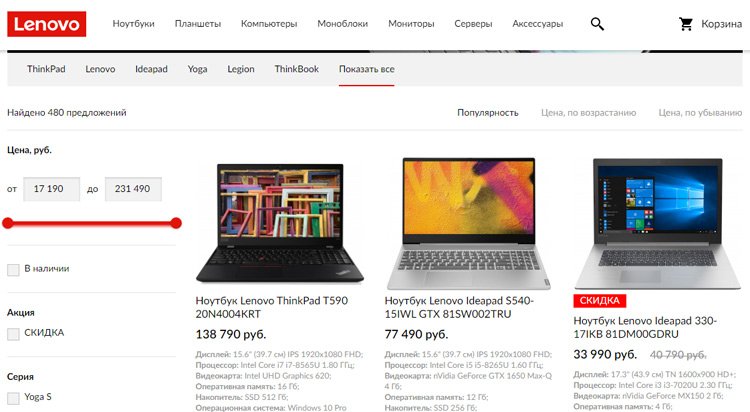This screenshot has height=412, width=750.
Task: Open the shopping cart icon
Action: (x=686, y=24)
